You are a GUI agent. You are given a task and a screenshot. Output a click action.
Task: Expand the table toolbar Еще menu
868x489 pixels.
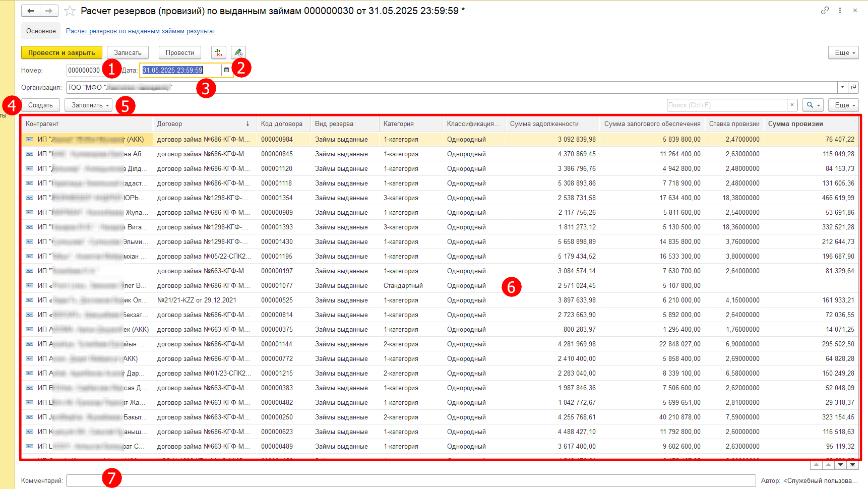pyautogui.click(x=843, y=105)
